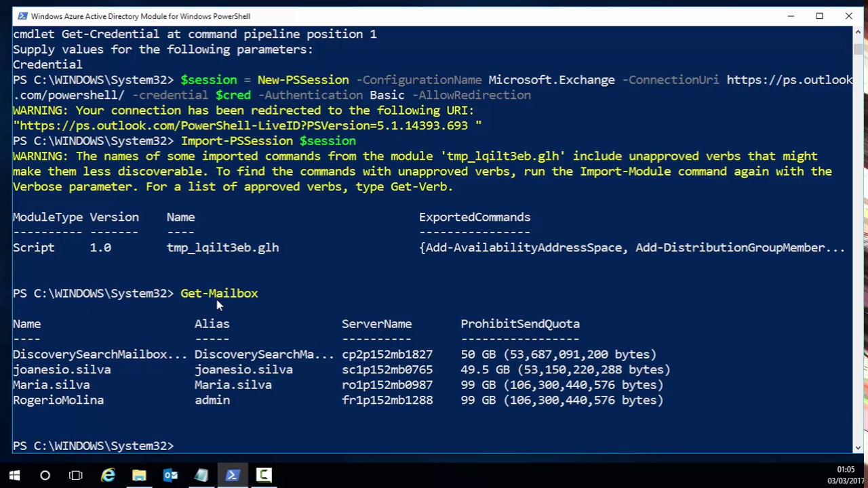Open the Start menu

click(14, 475)
